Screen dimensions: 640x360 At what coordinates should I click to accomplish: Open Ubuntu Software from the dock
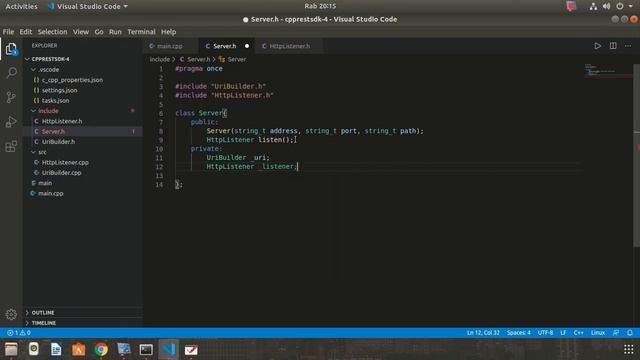click(78, 349)
